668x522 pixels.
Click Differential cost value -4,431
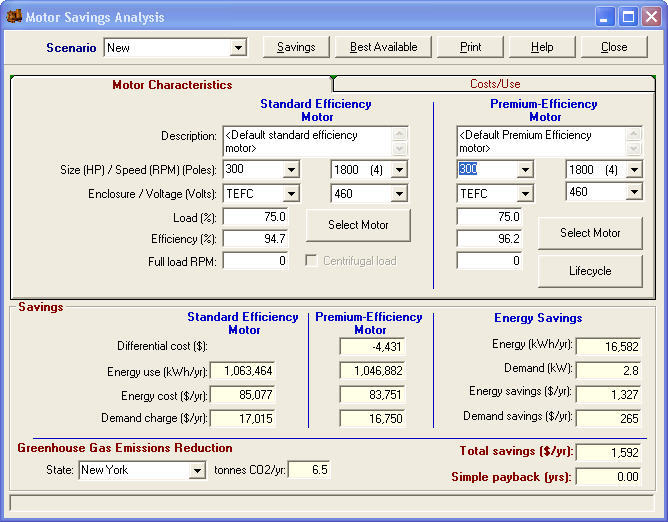372,346
